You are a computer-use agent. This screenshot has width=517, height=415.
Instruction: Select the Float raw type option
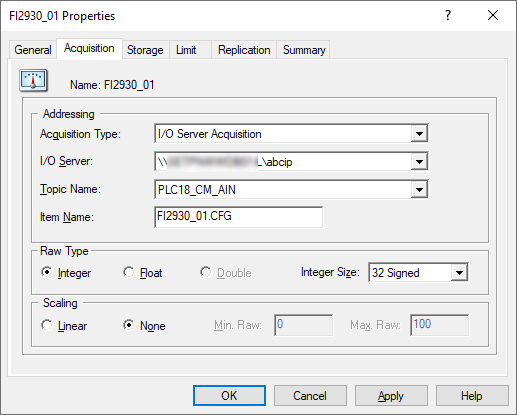(x=129, y=272)
